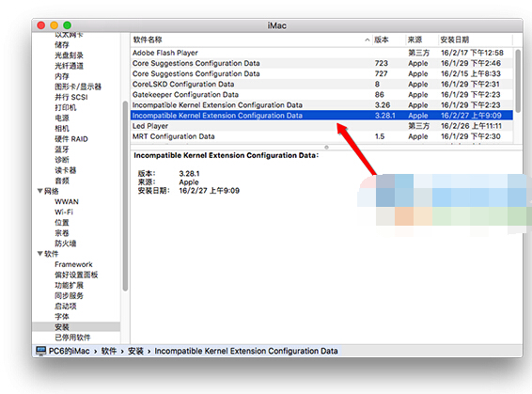Collapse the 网络 section triangle
Image resolution: width=532 pixels, height=394 pixels.
click(39, 191)
